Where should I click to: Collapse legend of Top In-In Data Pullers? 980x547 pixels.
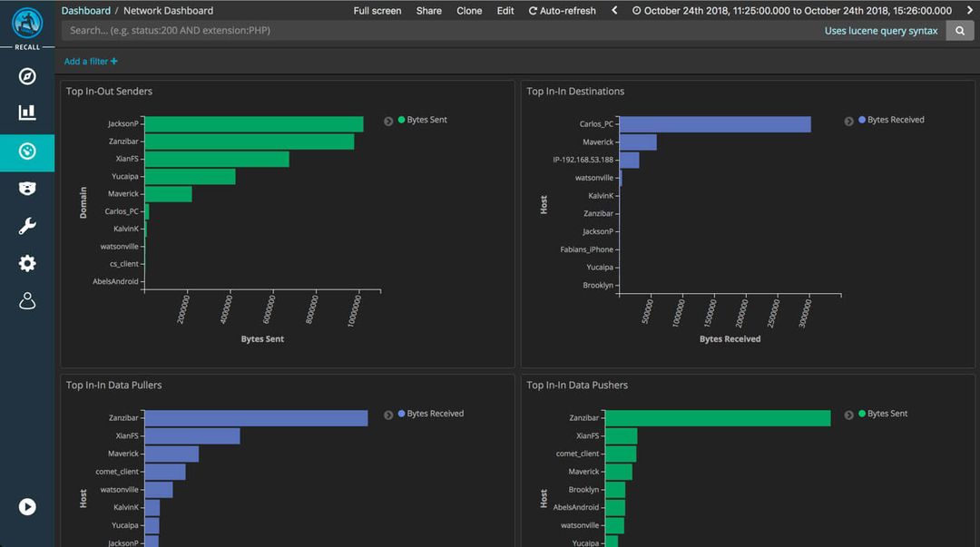click(x=388, y=415)
